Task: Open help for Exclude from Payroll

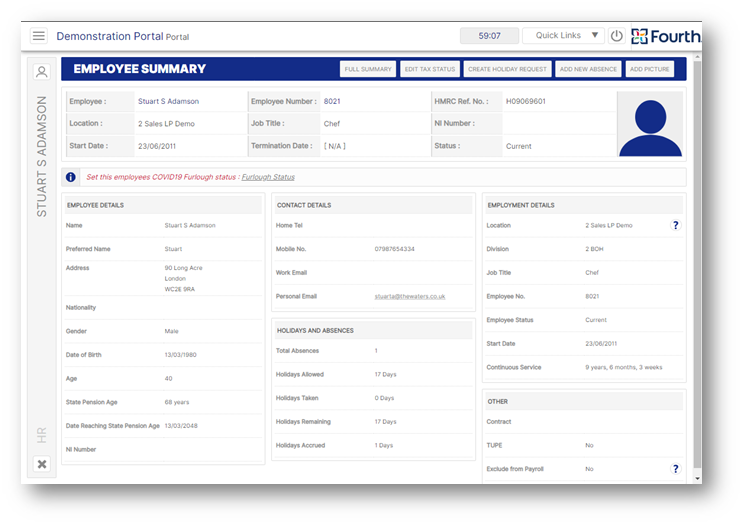Action: [x=675, y=468]
